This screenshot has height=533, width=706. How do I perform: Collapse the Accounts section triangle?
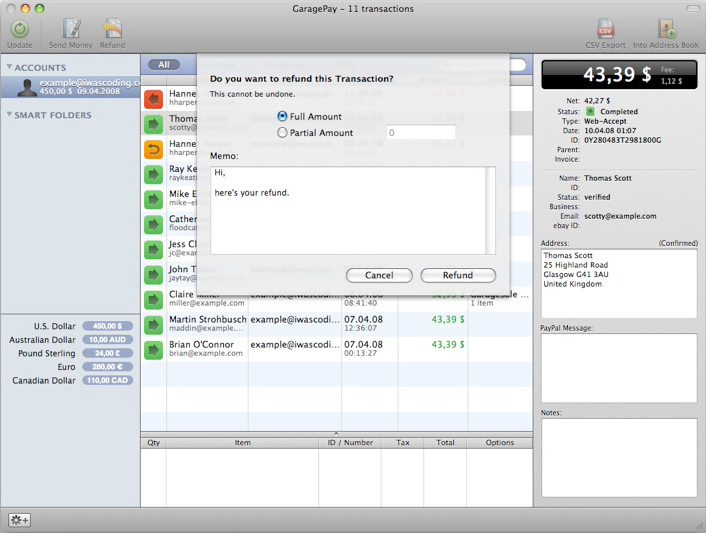click(9, 68)
